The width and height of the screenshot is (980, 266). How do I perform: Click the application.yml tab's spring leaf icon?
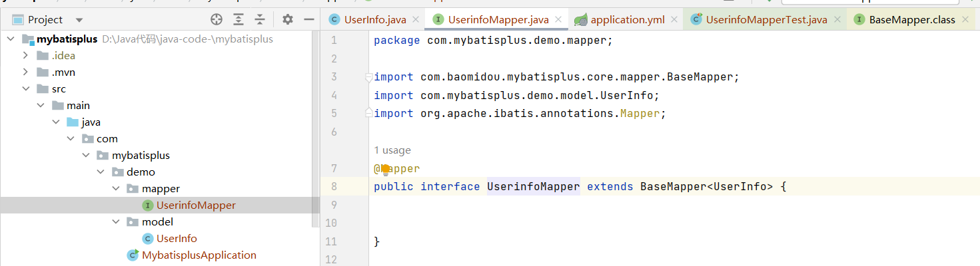[x=581, y=20]
